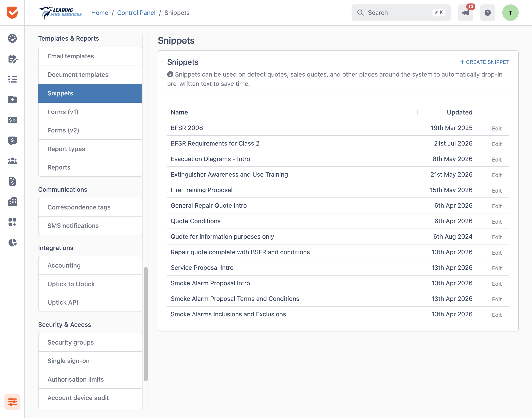Open the people group icon in sidebar

pyautogui.click(x=12, y=161)
